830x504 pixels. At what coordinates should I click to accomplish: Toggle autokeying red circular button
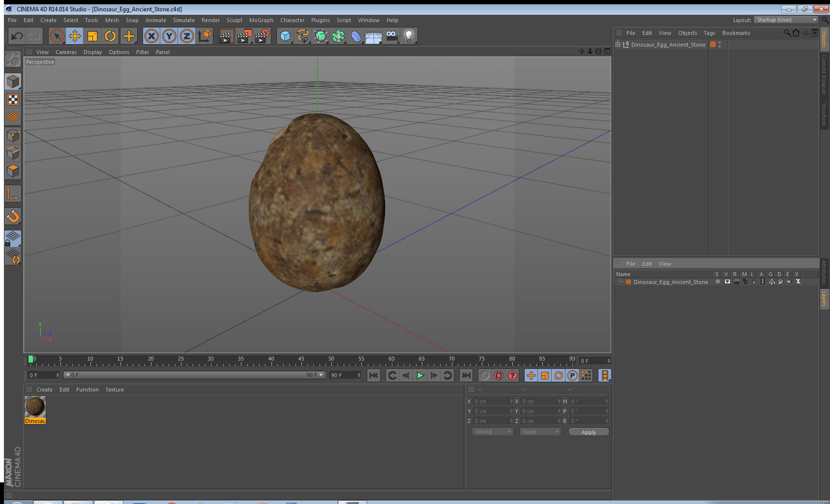(x=499, y=375)
